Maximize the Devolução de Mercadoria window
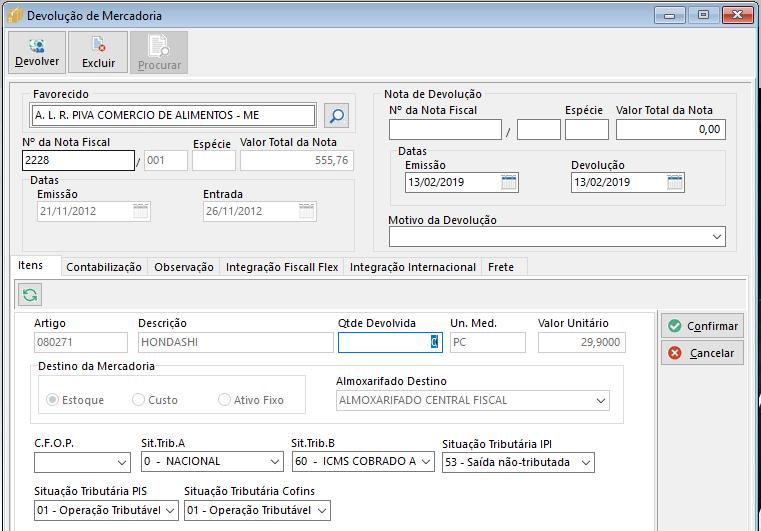Viewport: 761px width, 531px height. [703, 15]
